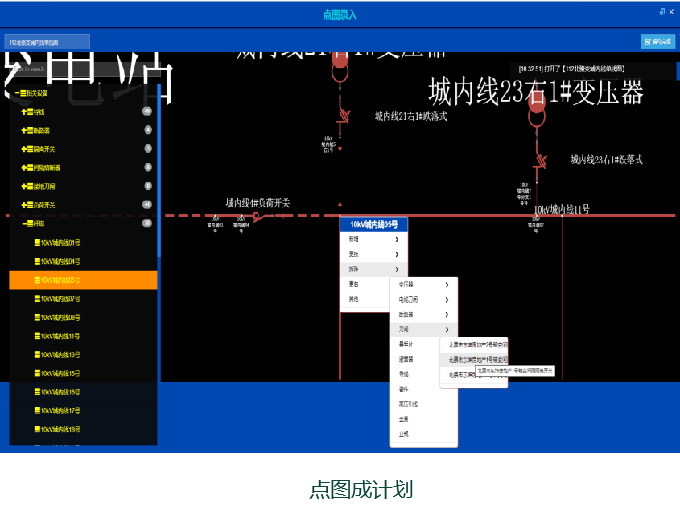The image size is (680, 513).
Task: Expand the 隔离开关 tree node
Action: tap(26, 149)
